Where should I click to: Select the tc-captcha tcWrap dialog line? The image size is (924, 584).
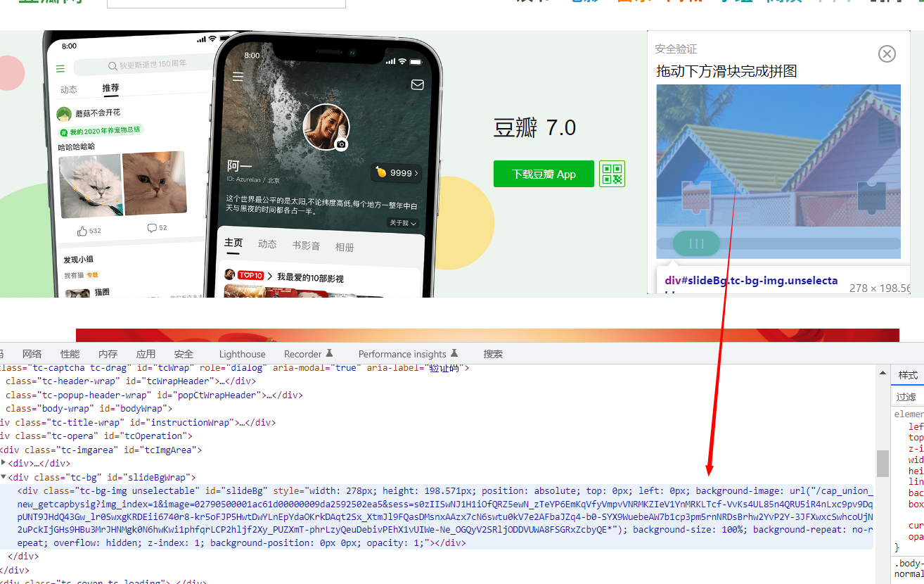(x=234, y=367)
